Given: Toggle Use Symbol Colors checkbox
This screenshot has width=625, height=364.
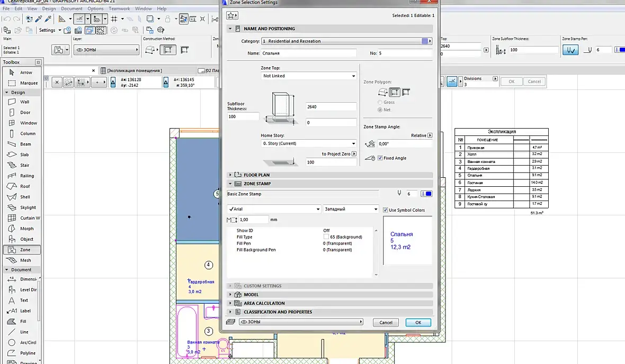Looking at the screenshot, I should (x=386, y=210).
